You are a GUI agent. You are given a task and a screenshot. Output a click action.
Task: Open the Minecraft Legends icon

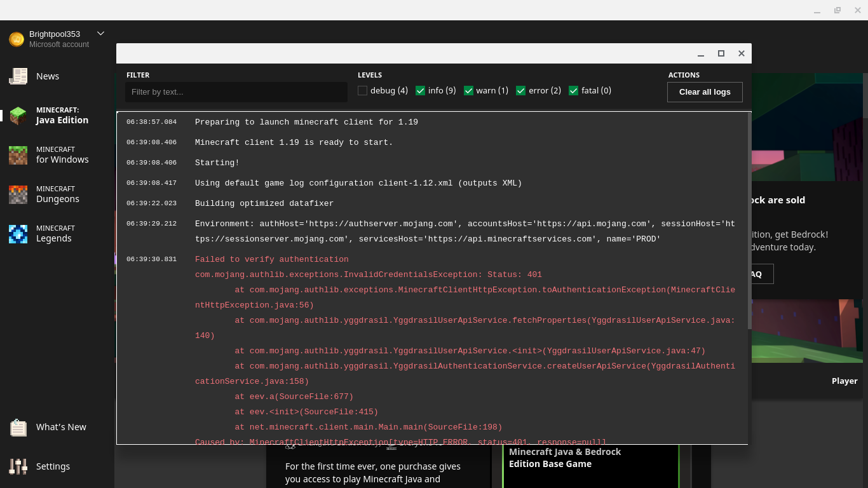click(x=18, y=234)
